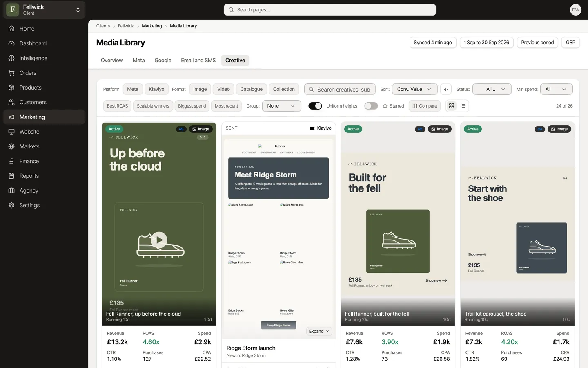The width and height of the screenshot is (588, 368).
Task: Expand the Ridge Storm launch email
Action: click(x=319, y=331)
